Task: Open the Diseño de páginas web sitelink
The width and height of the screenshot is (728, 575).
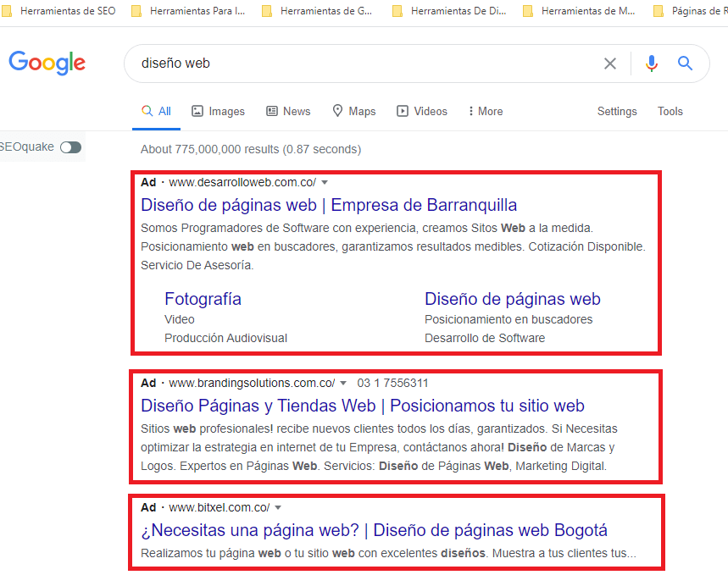Action: pyautogui.click(x=513, y=299)
